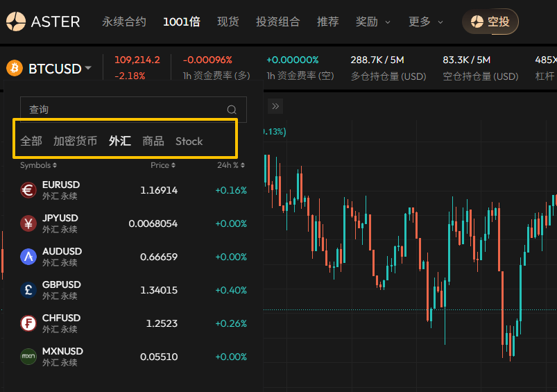Open the BTCUSD pair dropdown arrow
Image resolution: width=557 pixels, height=392 pixels.
click(x=88, y=69)
